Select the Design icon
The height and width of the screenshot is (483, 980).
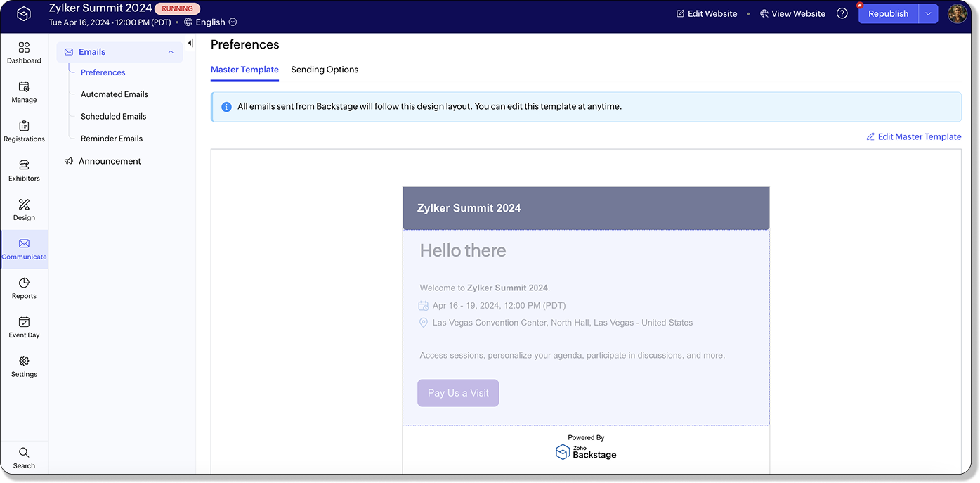point(24,205)
